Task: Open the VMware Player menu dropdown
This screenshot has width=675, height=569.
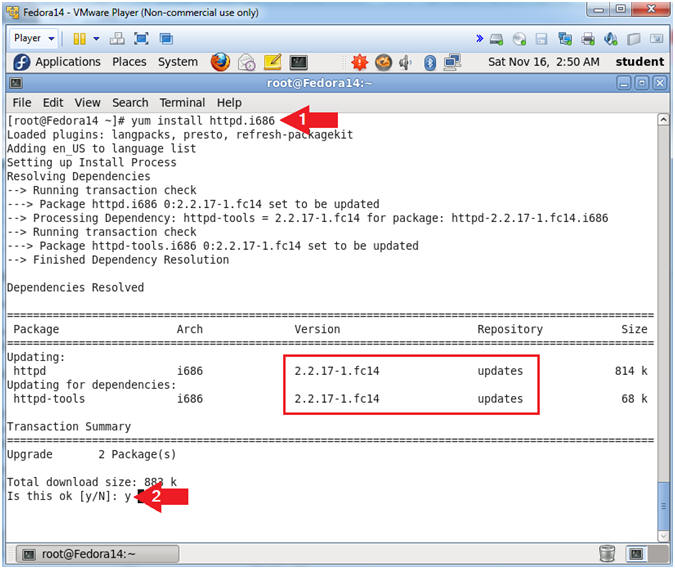Action: tap(34, 38)
